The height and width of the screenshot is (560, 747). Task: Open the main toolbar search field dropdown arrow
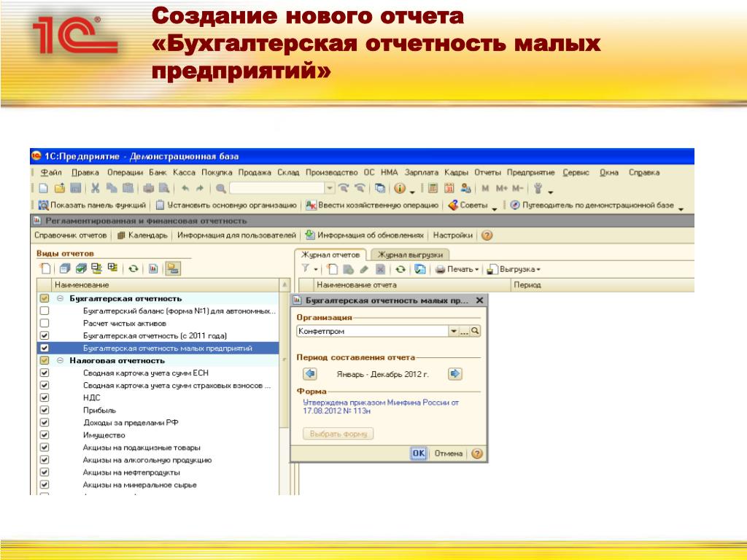click(x=330, y=188)
